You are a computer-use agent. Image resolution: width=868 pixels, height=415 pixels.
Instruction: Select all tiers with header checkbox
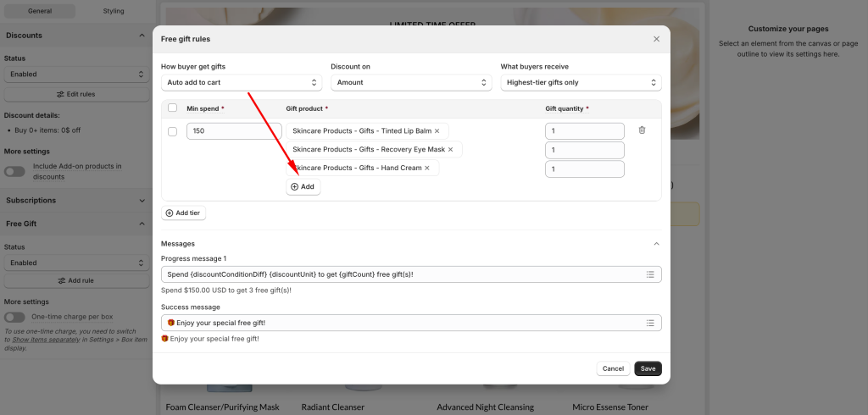pos(173,108)
